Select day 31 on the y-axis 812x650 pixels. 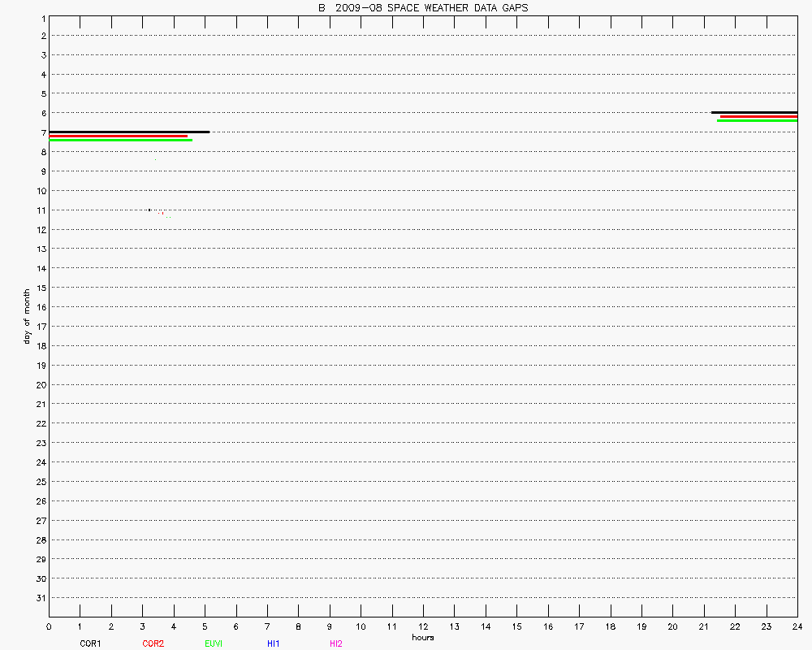click(41, 598)
